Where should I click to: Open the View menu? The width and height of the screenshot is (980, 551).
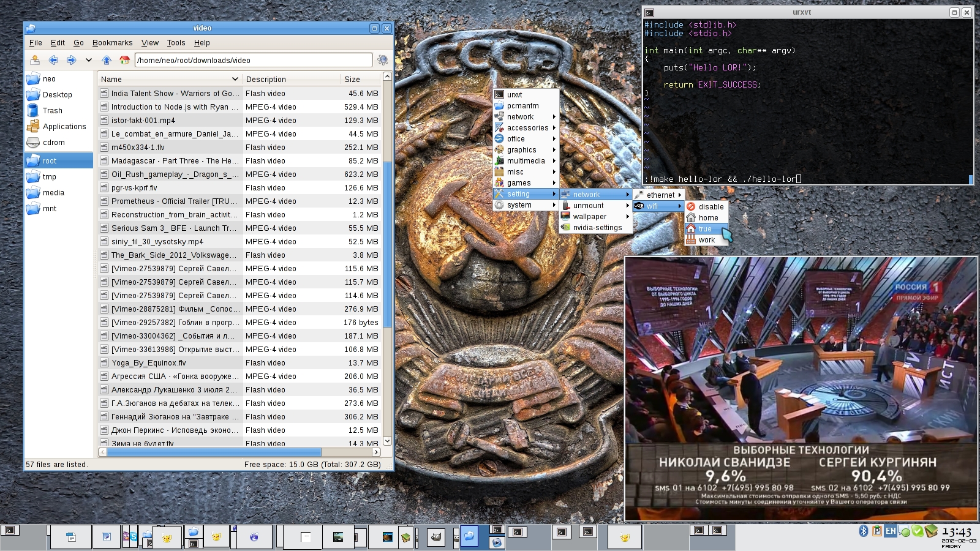click(149, 43)
